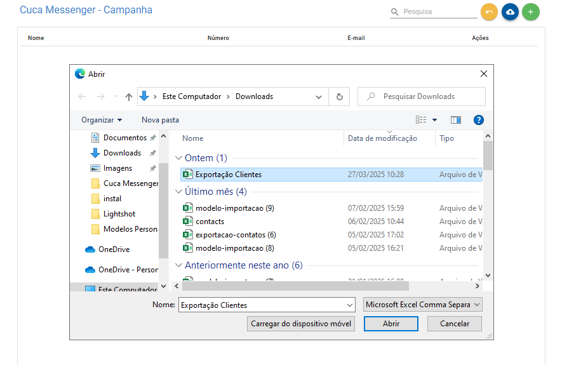Open the view options dropdown arrow
The image size is (588, 365).
tap(434, 120)
